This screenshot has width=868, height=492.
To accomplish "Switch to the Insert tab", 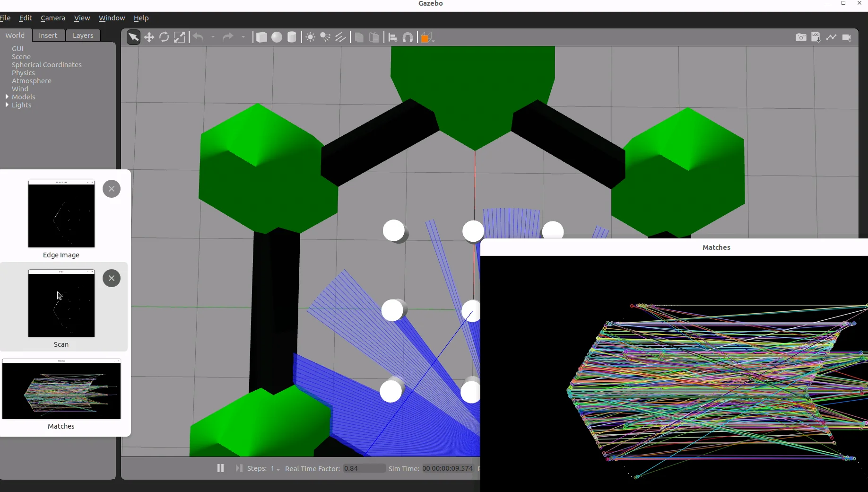I will pyautogui.click(x=48, y=35).
